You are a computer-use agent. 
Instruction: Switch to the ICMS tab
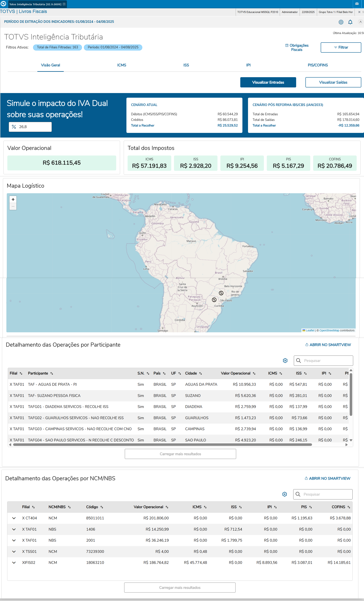pos(122,65)
